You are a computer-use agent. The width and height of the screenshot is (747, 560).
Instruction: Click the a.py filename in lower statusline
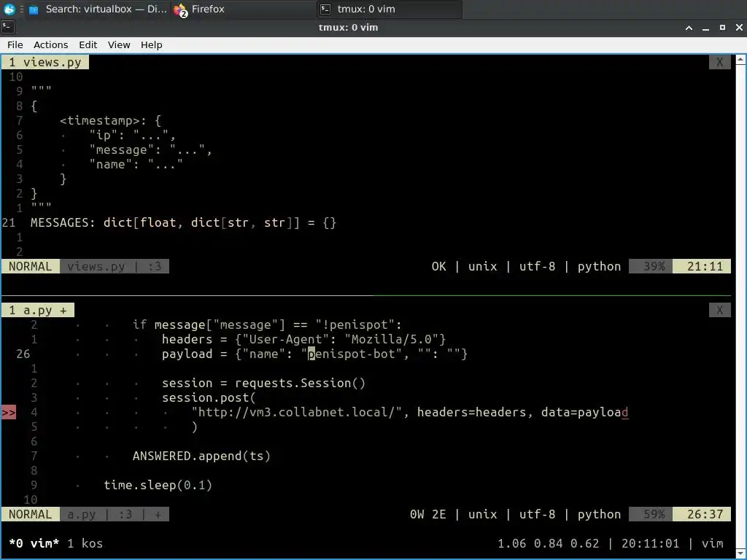tap(82, 514)
